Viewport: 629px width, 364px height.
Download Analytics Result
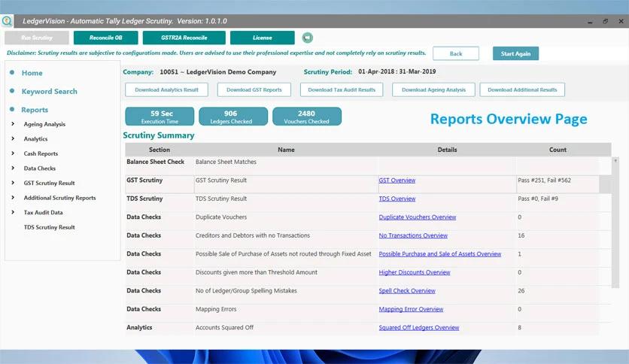click(x=166, y=89)
